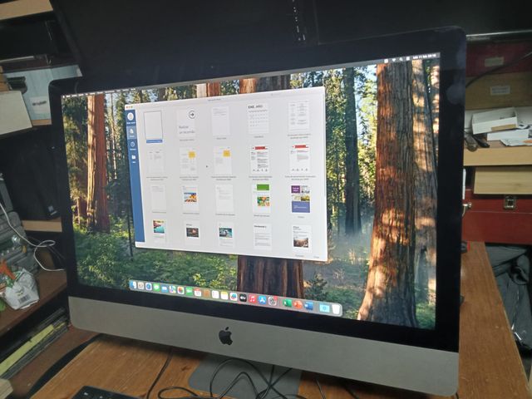The height and width of the screenshot is (399, 532).
Task: Select the New document sidebar icon
Action: [x=131, y=131]
